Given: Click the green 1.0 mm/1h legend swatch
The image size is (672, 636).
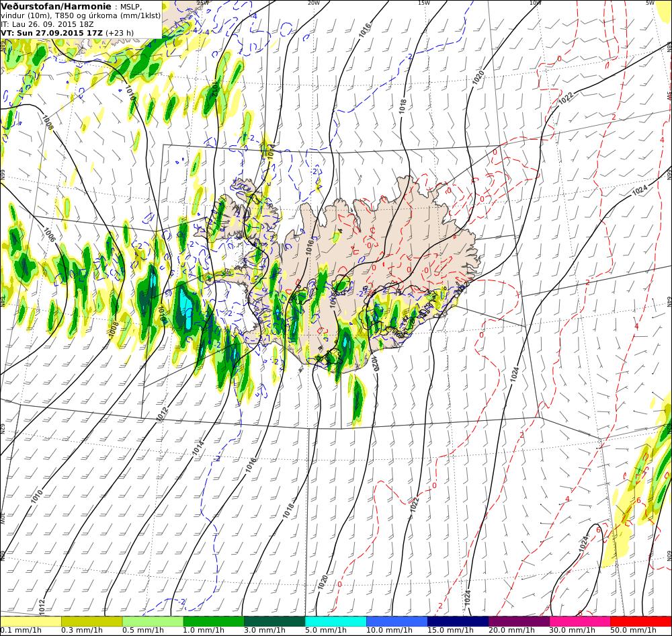Looking at the screenshot, I should 214,621.
